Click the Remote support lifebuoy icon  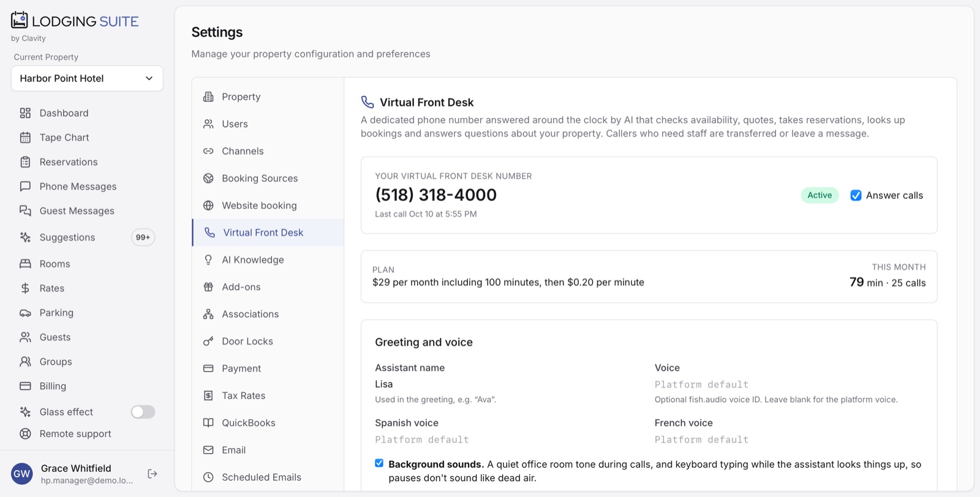coord(25,434)
